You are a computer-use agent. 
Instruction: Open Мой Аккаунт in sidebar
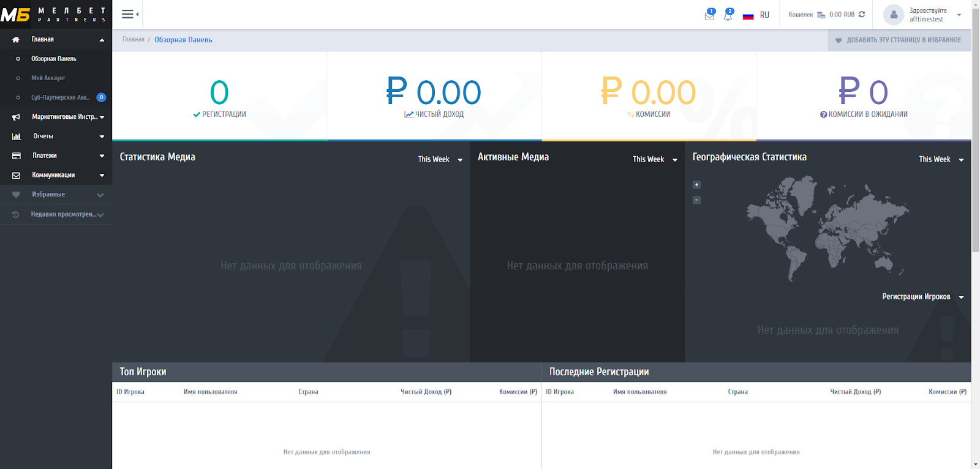(x=48, y=78)
